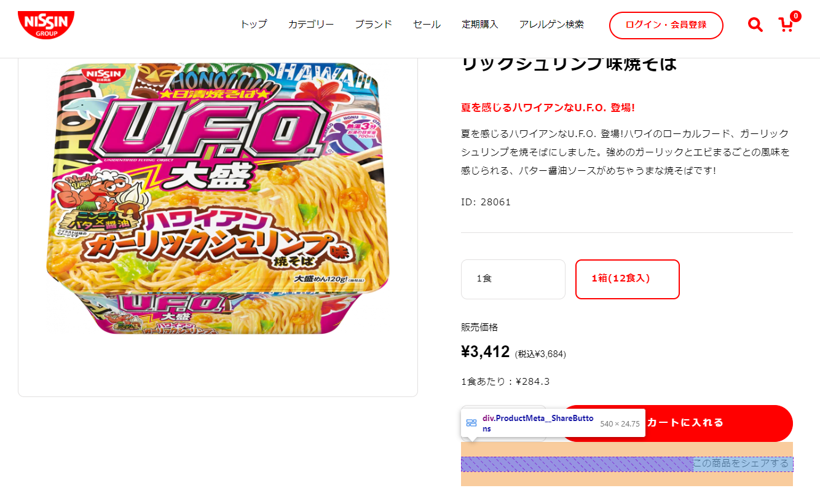
Task: Click the この商品をシェアする link
Action: [x=742, y=465]
